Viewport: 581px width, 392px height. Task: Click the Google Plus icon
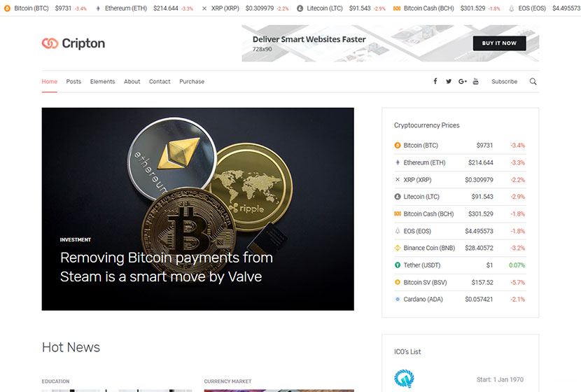[x=463, y=81]
